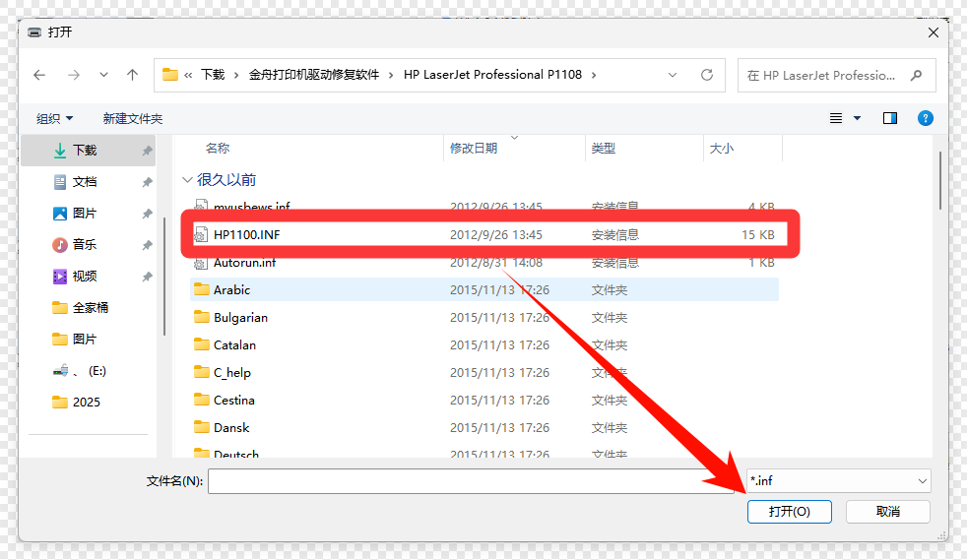Toggle the preview pane icon

[890, 118]
